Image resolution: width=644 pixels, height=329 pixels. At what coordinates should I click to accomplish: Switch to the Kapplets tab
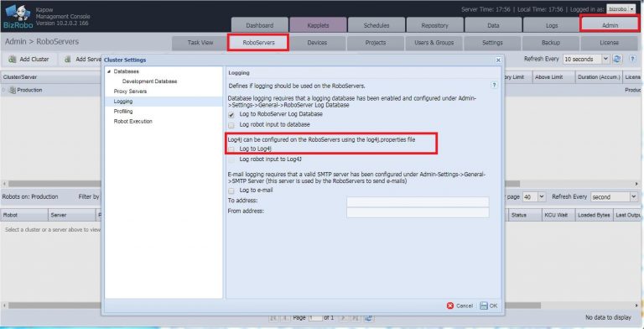click(318, 25)
